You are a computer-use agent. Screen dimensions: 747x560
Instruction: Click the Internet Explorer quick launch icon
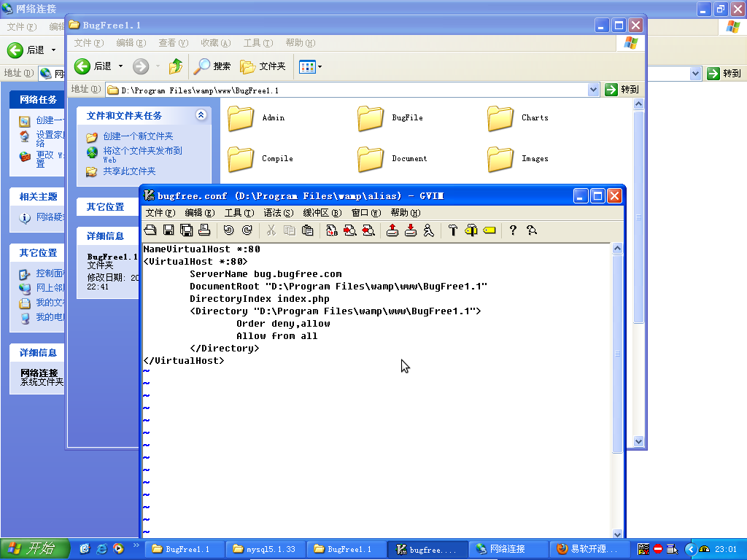(101, 549)
